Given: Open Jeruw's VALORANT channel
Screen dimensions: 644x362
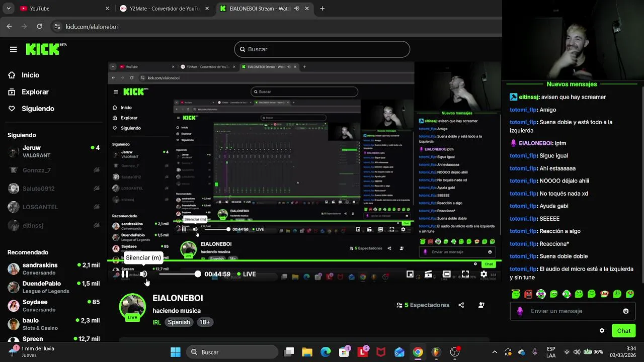Looking at the screenshot, I should (53, 151).
